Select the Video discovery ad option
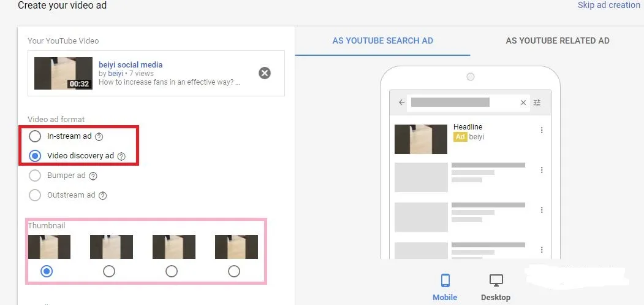 tap(36, 156)
